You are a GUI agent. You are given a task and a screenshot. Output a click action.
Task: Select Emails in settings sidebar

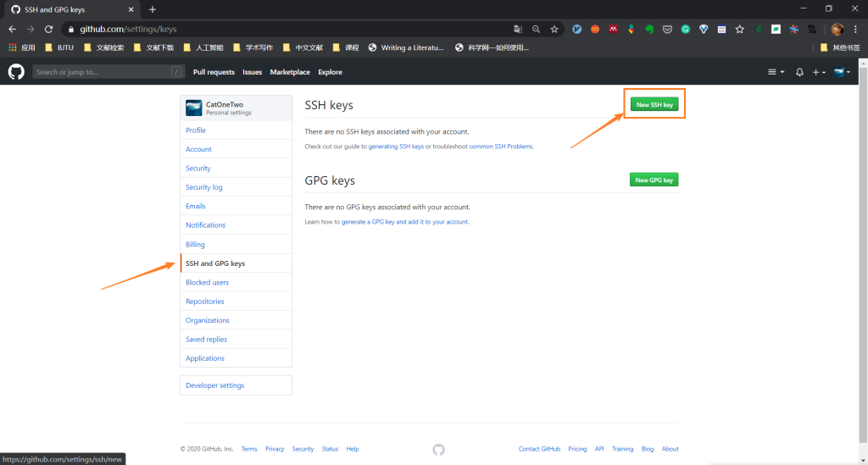pyautogui.click(x=236, y=206)
